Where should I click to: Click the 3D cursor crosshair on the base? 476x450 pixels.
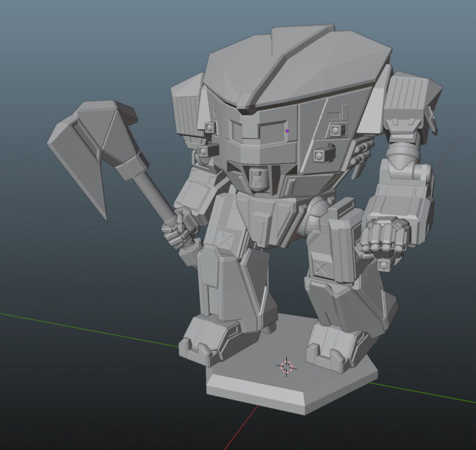coord(286,367)
